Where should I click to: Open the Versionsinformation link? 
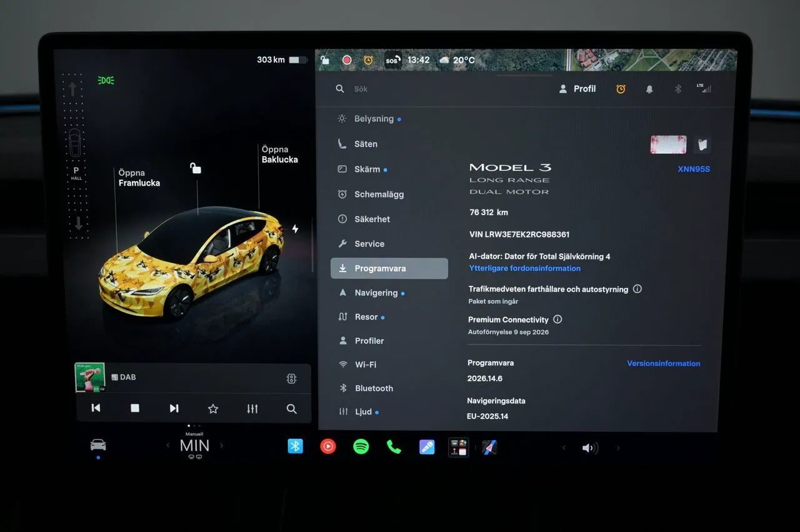pyautogui.click(x=664, y=363)
